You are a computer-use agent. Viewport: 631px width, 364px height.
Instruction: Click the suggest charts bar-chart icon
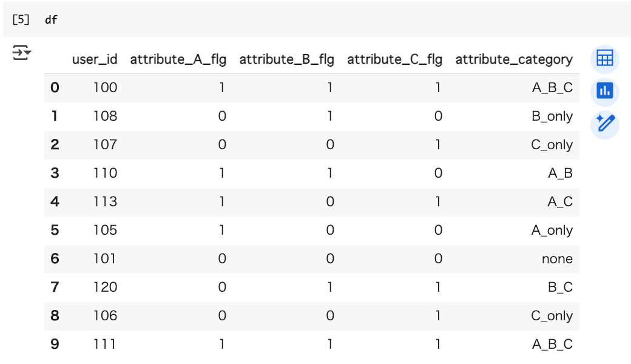coord(604,92)
